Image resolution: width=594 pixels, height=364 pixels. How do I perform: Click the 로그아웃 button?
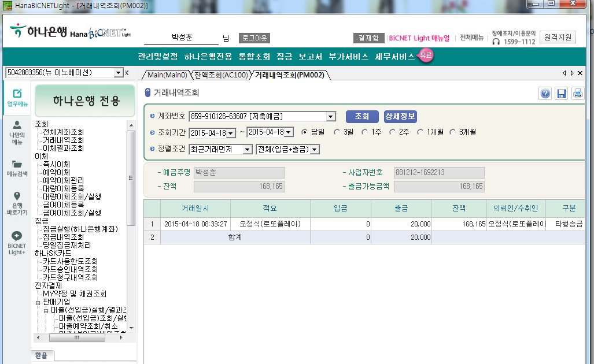(x=254, y=38)
